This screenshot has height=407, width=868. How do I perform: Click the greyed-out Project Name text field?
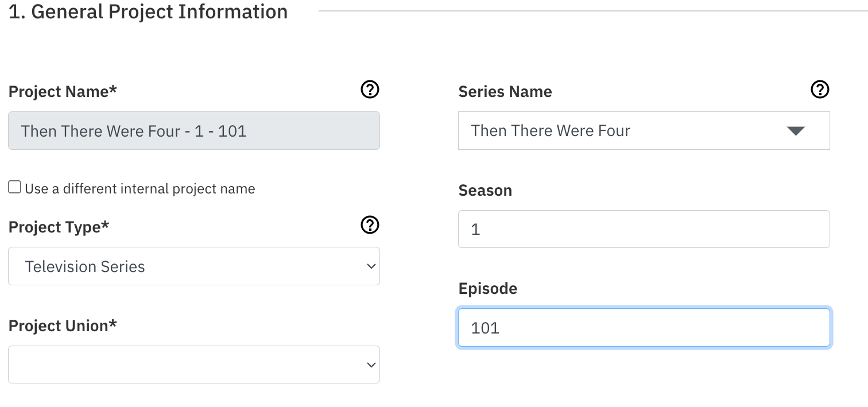[193, 131]
